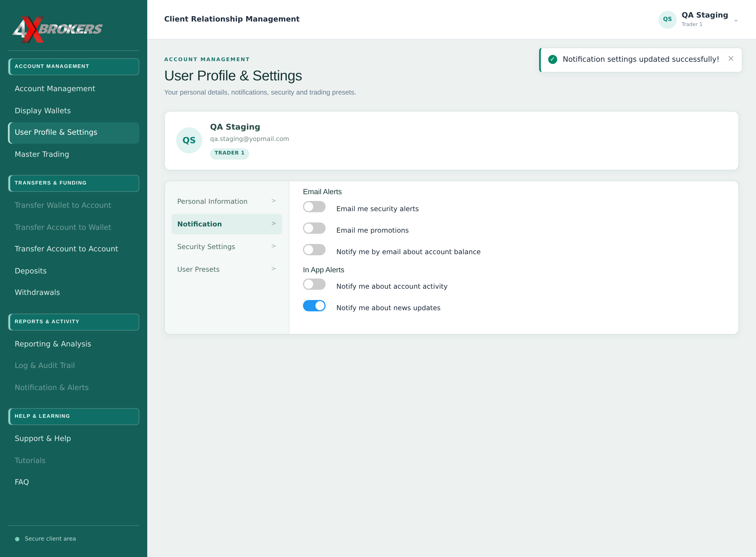Collapse the Account Management sidebar section
Screen dimensions: 756x557
click(74, 67)
